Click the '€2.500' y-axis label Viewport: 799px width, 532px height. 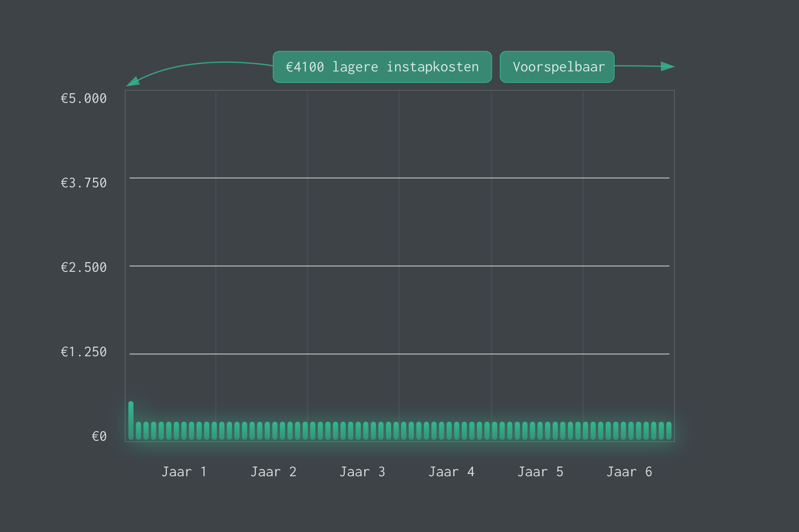tap(84, 267)
